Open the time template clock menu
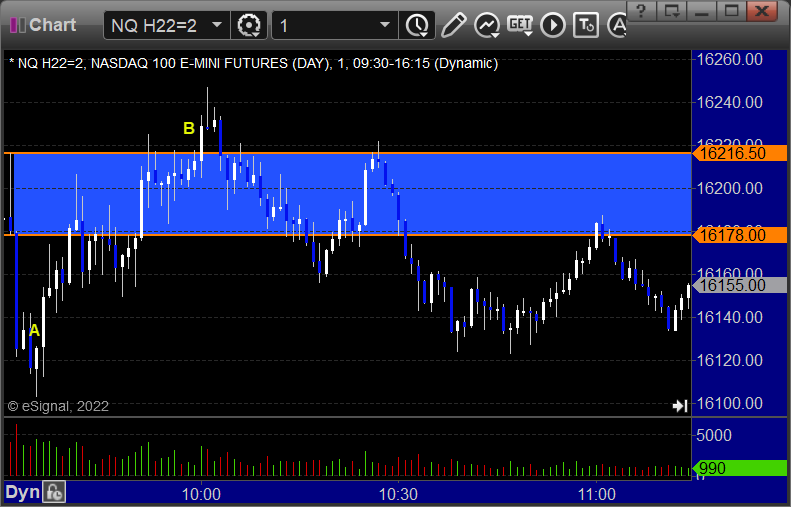This screenshot has width=791, height=507. (x=417, y=25)
